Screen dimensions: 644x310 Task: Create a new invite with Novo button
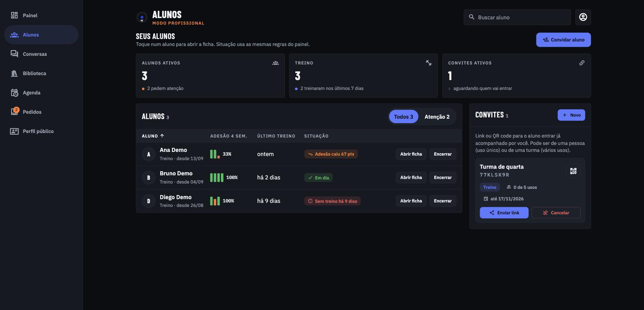pyautogui.click(x=571, y=115)
